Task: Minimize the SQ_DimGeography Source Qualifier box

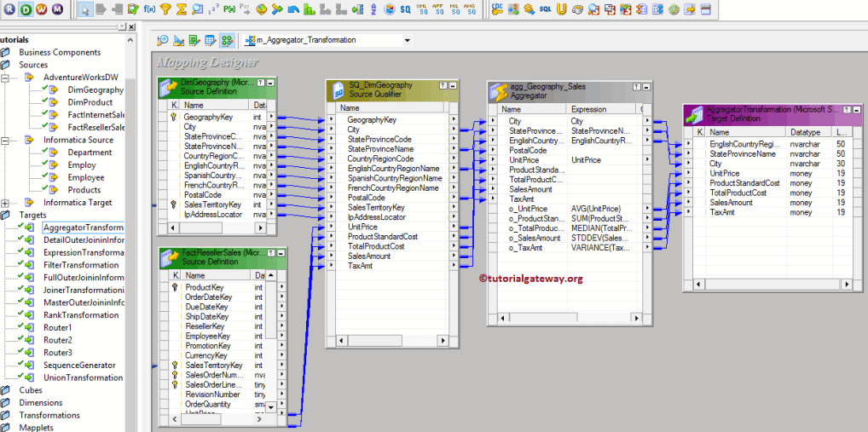Action: coord(452,86)
